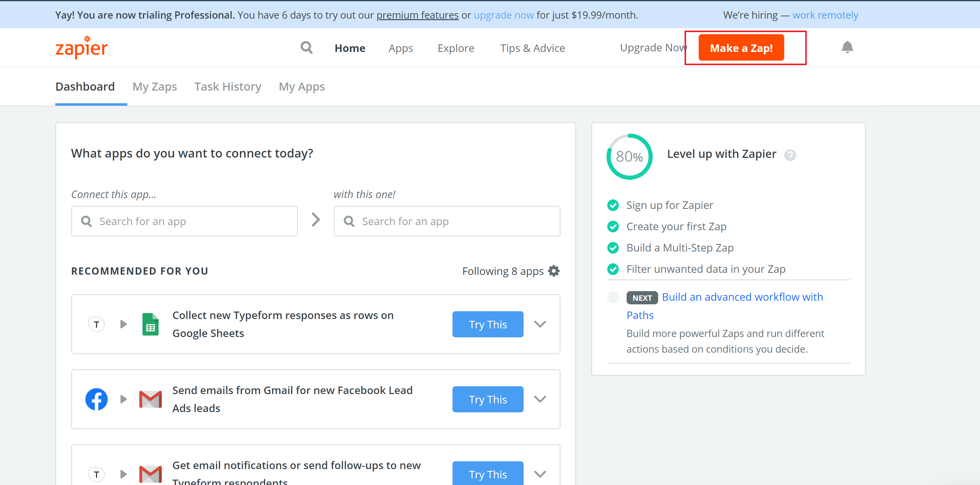Open Build an advanced workflow with Paths link
The width and height of the screenshot is (980, 485).
[725, 306]
